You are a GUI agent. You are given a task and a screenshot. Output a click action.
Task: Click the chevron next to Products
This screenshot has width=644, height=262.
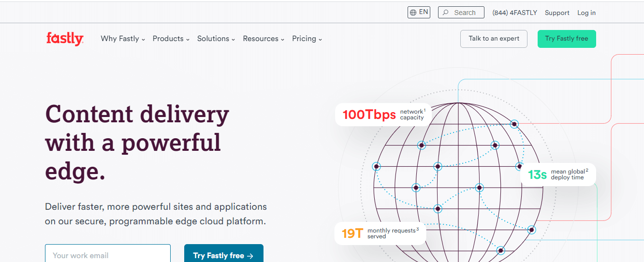(x=188, y=40)
